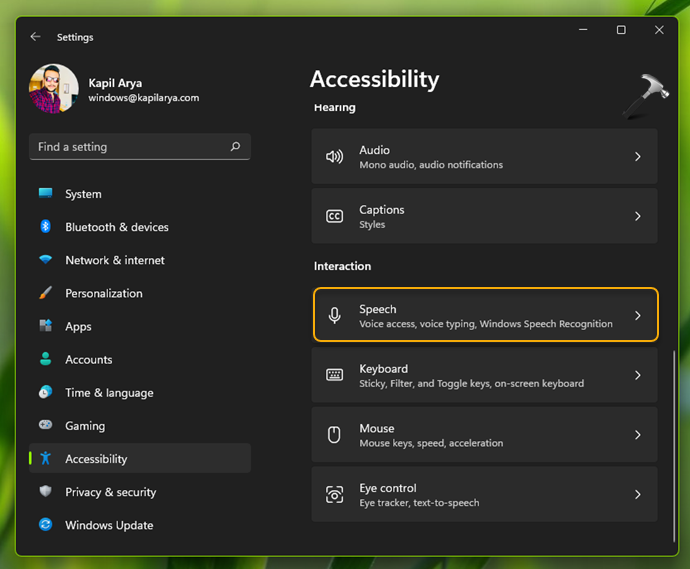Open Speech voice access settings
The image size is (690, 569).
485,316
